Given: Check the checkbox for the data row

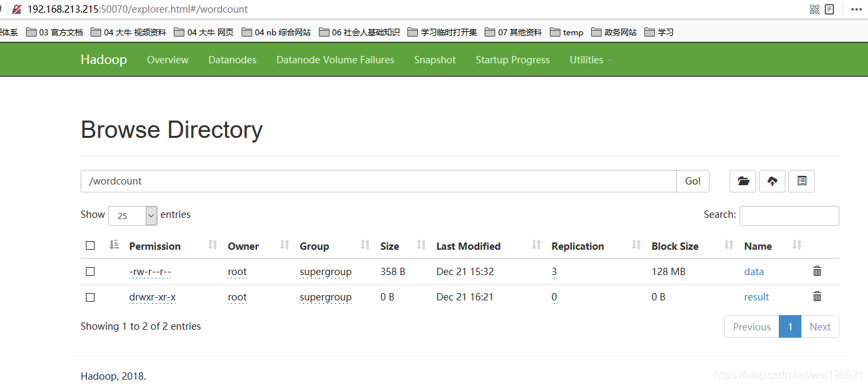Looking at the screenshot, I should (x=91, y=272).
